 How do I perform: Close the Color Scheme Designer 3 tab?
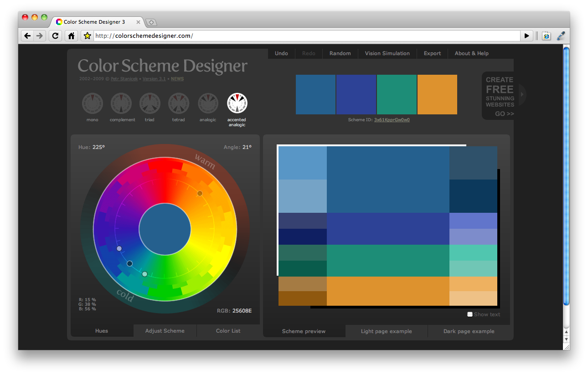(139, 22)
